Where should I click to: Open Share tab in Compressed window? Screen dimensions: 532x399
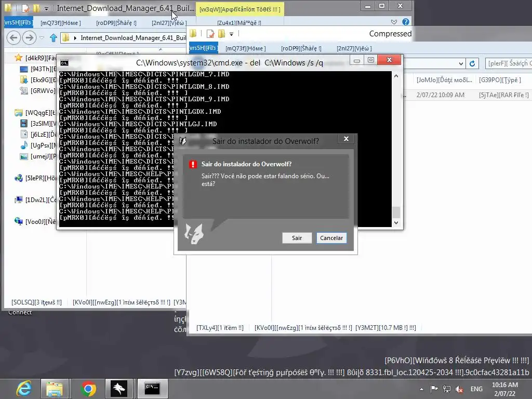[301, 48]
